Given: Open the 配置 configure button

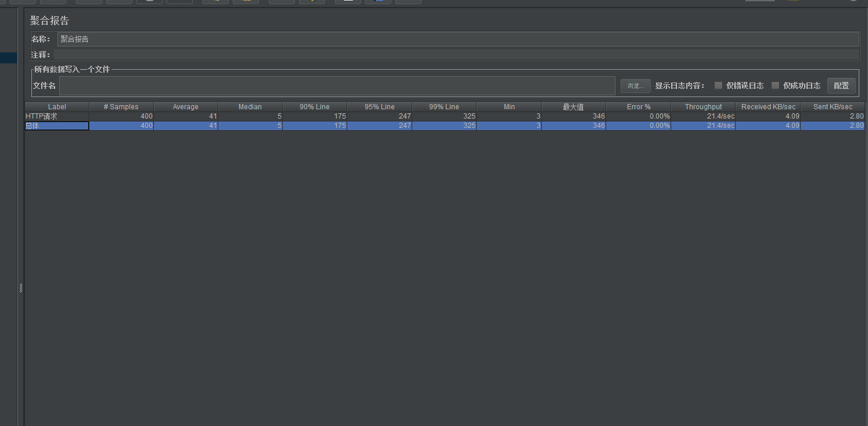Looking at the screenshot, I should tap(841, 85).
